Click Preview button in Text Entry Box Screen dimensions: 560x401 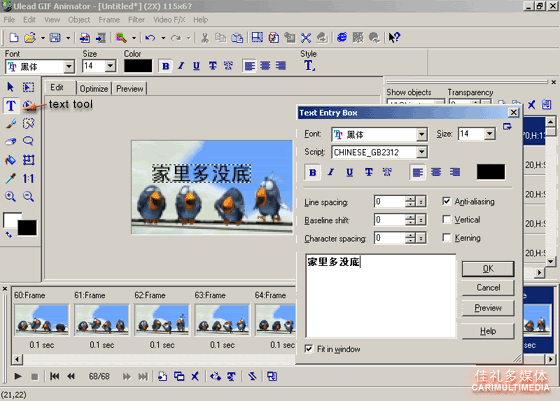pyautogui.click(x=488, y=308)
